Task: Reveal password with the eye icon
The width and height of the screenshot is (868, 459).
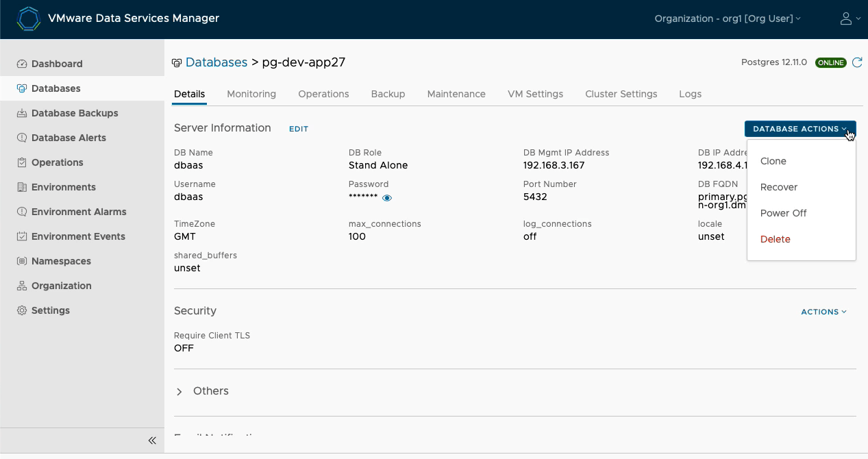Action: pos(387,198)
